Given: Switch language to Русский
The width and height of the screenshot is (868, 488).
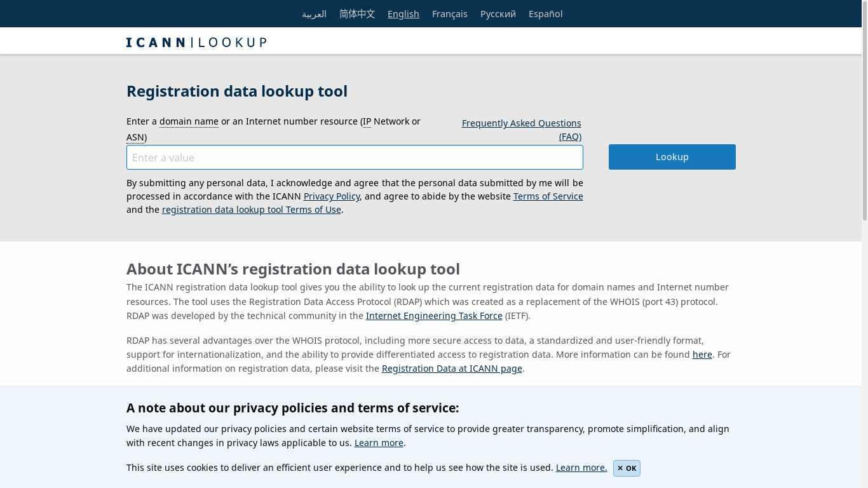Looking at the screenshot, I should click(498, 14).
